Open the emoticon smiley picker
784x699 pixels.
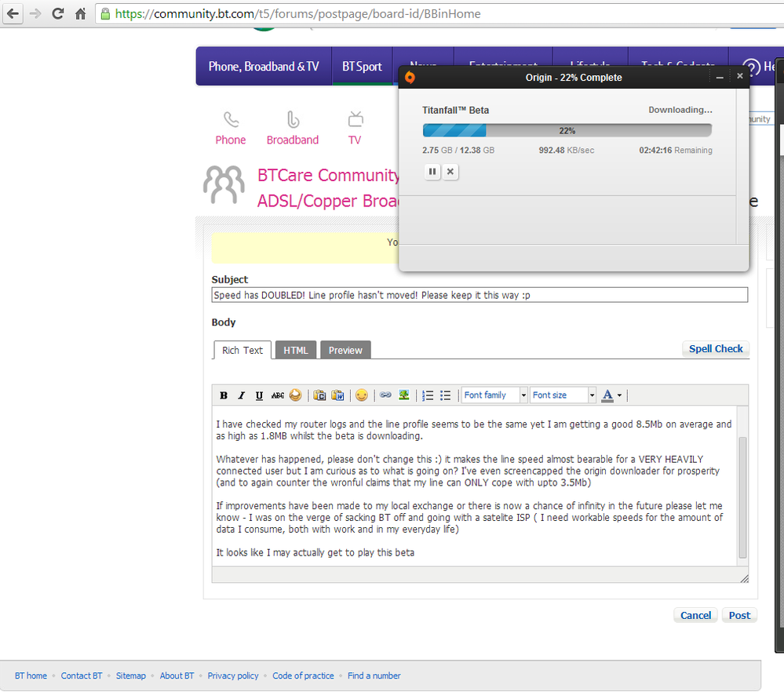(x=362, y=395)
